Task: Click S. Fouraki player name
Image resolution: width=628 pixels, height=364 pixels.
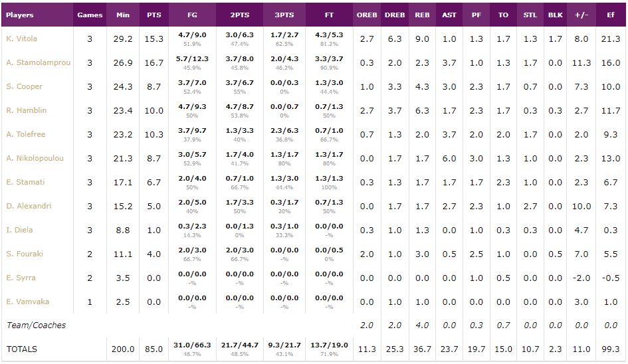Action: pyautogui.click(x=25, y=254)
